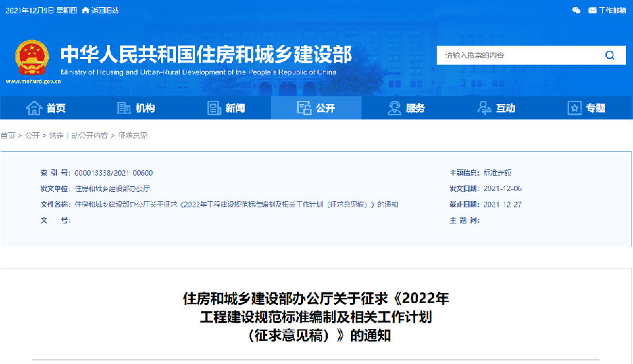This screenshot has height=364, width=633.
Task: Click the 专题 star icon
Action: (x=575, y=108)
